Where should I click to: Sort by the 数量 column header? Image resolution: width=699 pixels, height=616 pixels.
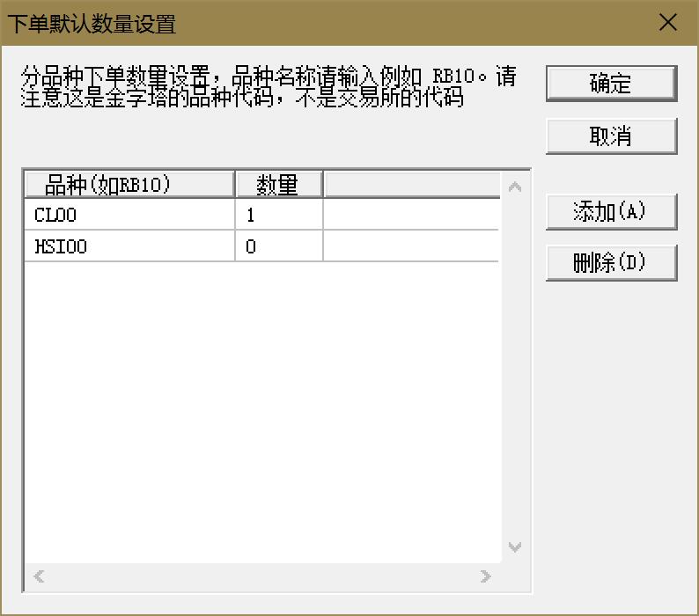click(x=278, y=185)
